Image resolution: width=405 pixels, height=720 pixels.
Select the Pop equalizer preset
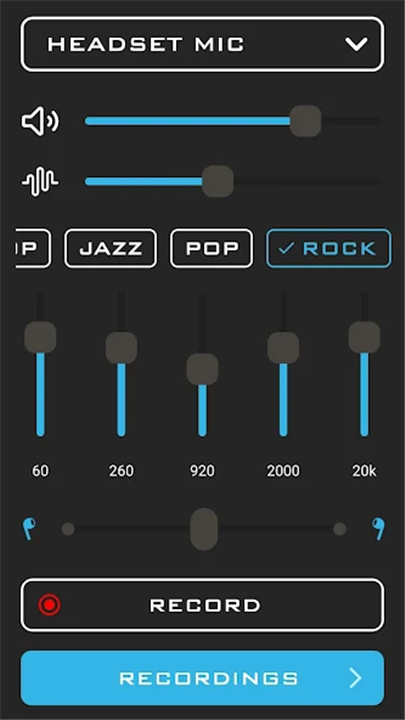pos(212,248)
